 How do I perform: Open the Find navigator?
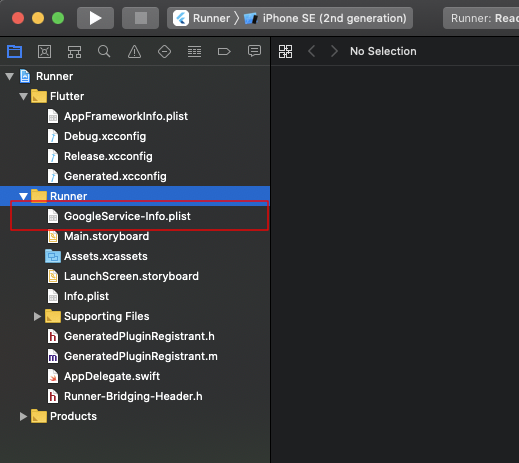[104, 51]
